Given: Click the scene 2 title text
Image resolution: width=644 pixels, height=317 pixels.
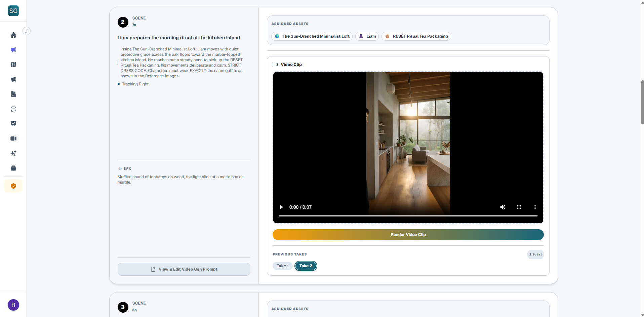Looking at the screenshot, I should point(179,38).
